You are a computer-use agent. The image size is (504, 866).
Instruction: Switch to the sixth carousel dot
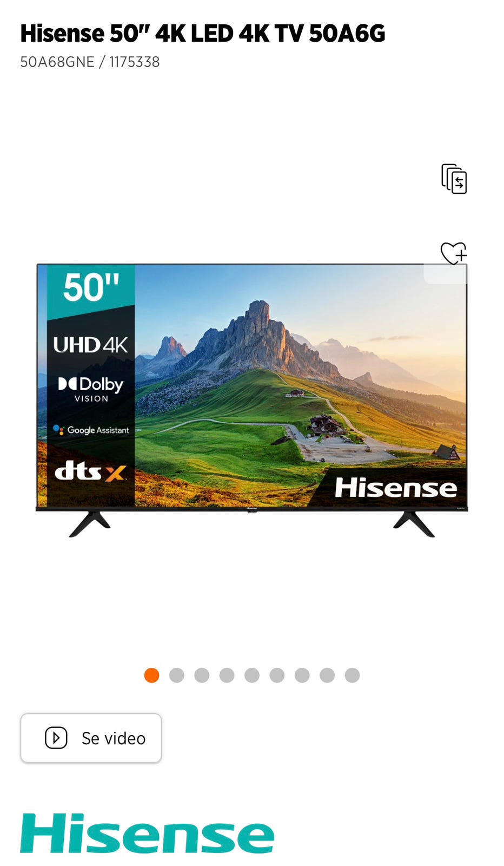[277, 675]
